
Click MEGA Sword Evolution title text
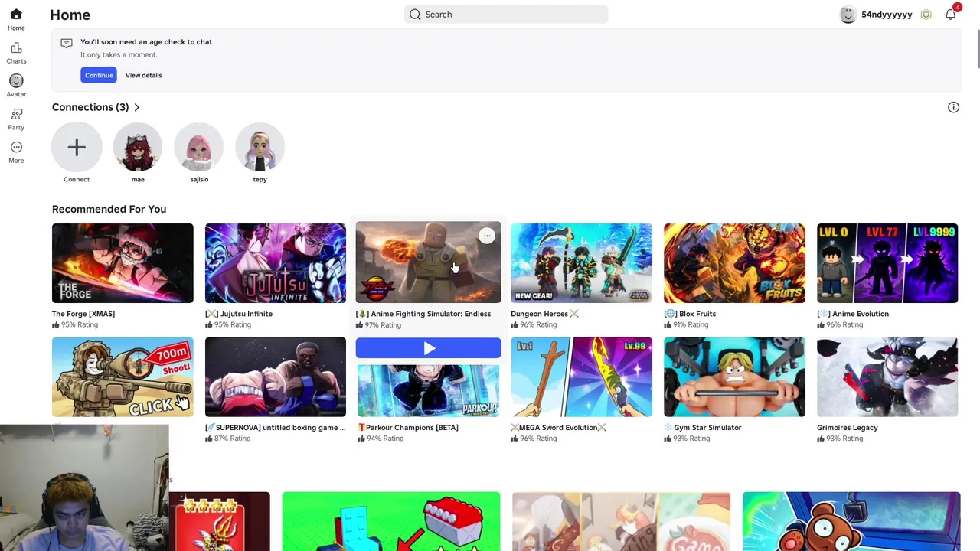558,428
